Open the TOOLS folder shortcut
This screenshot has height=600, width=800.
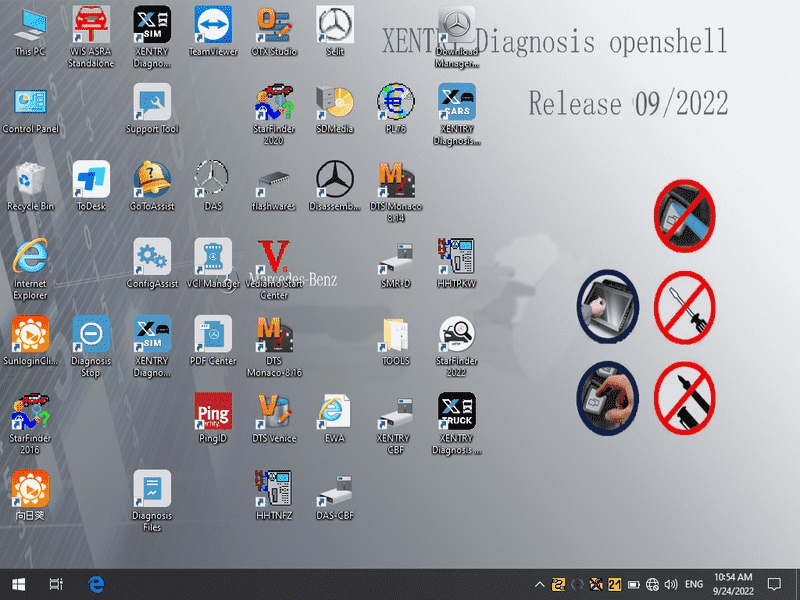point(396,341)
